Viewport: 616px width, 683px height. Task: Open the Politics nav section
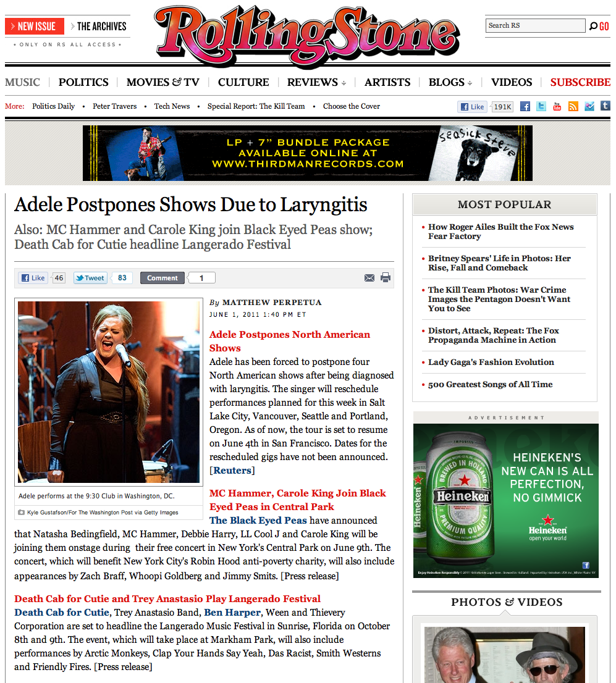pos(83,82)
